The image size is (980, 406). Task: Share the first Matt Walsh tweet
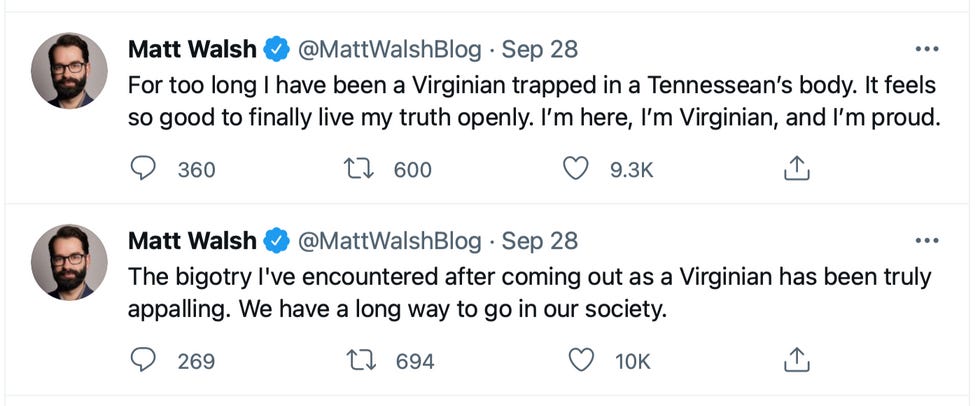(x=795, y=169)
